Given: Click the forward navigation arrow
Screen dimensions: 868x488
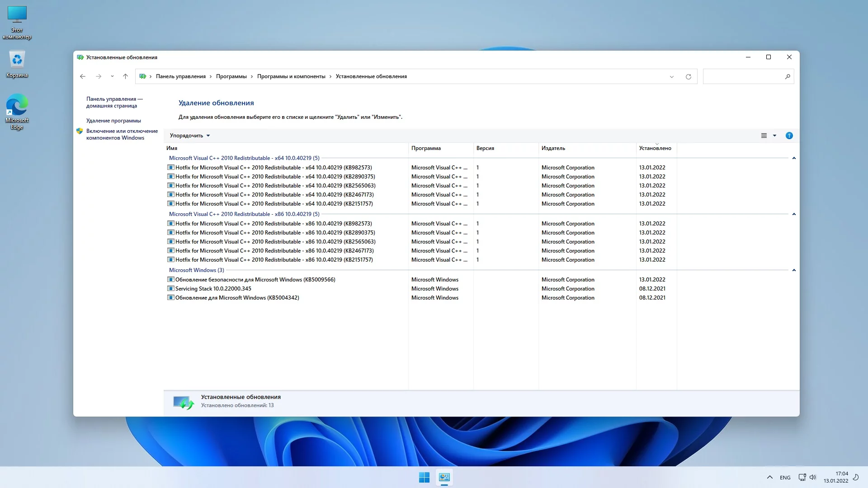Looking at the screenshot, I should [99, 76].
